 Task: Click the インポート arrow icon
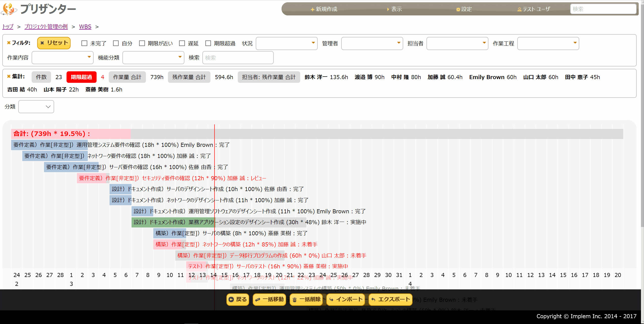tap(331, 300)
